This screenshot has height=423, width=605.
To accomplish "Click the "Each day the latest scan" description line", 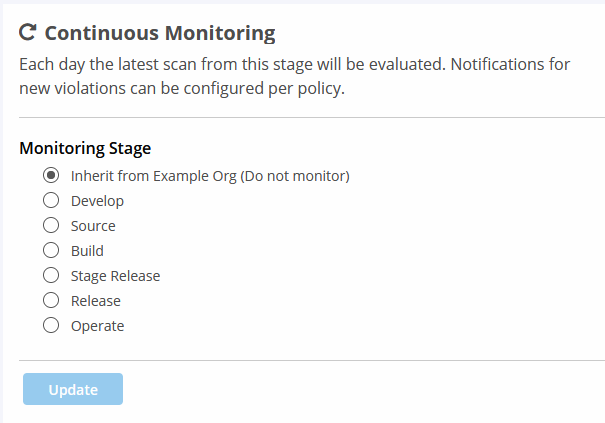I will click(x=295, y=64).
